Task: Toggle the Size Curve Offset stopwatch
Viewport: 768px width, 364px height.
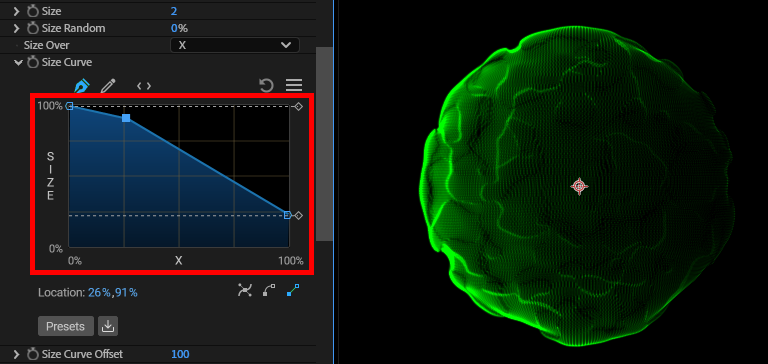Action: pos(33,354)
